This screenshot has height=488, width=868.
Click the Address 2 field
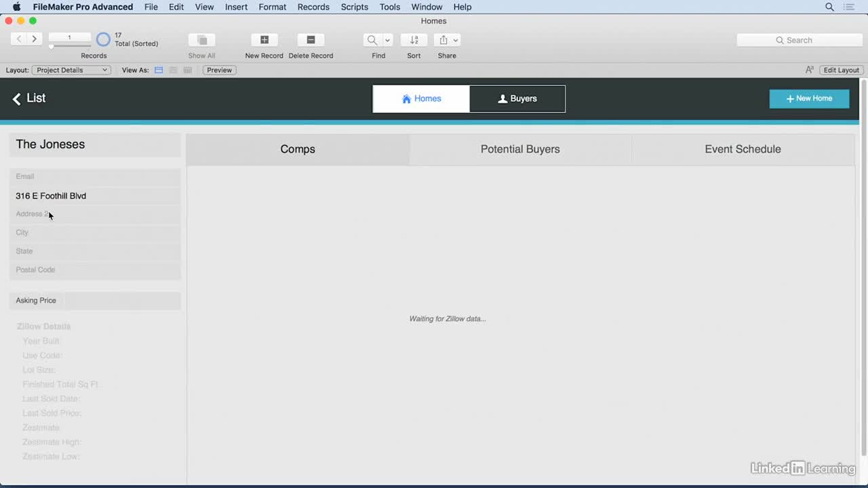click(95, 214)
